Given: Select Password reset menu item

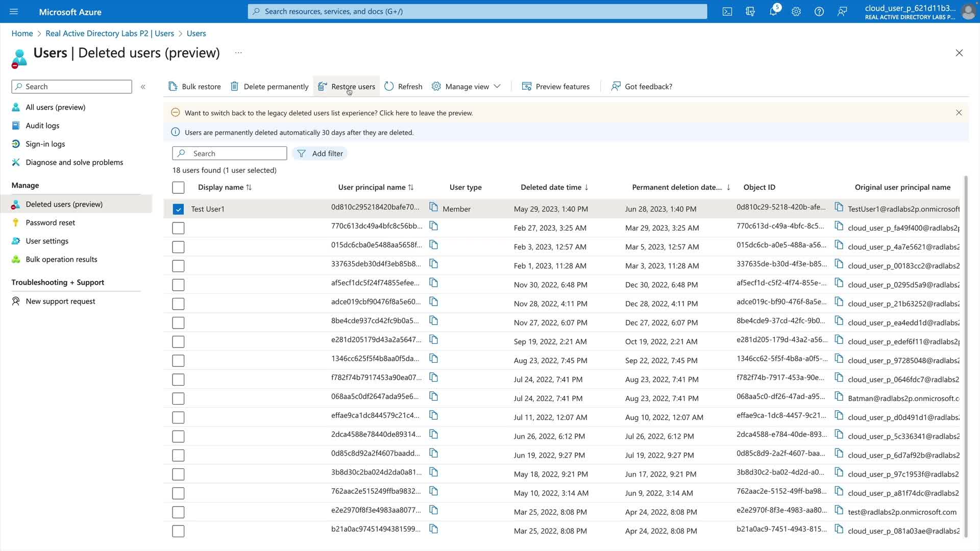Looking at the screenshot, I should (x=50, y=222).
